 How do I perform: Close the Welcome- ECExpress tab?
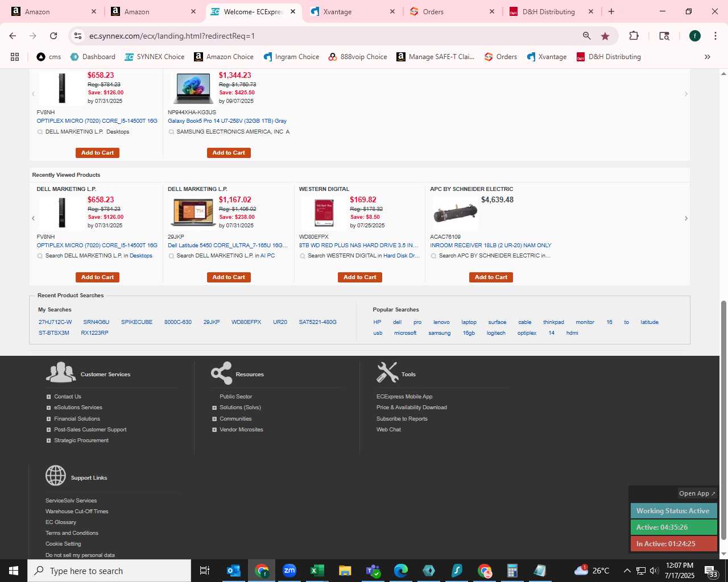click(x=293, y=11)
